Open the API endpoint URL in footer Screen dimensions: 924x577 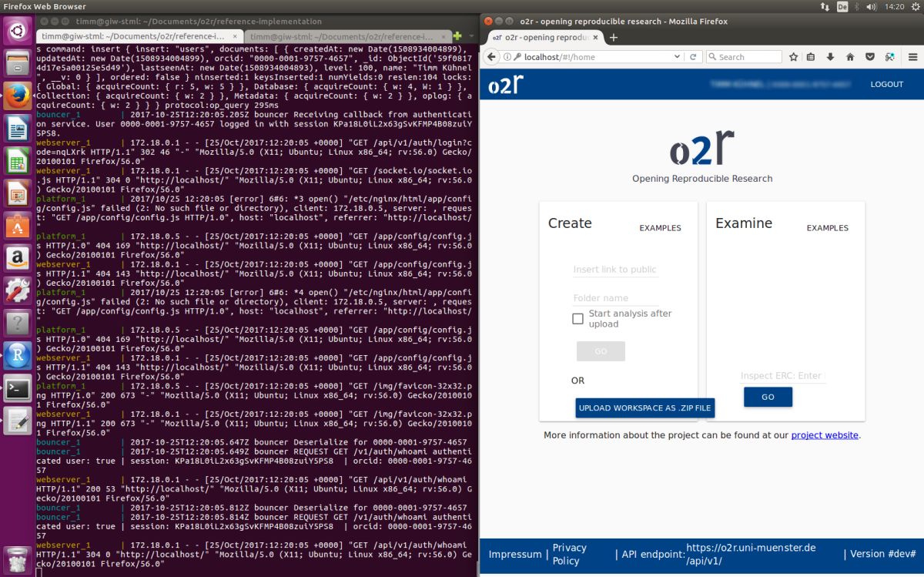click(751, 554)
